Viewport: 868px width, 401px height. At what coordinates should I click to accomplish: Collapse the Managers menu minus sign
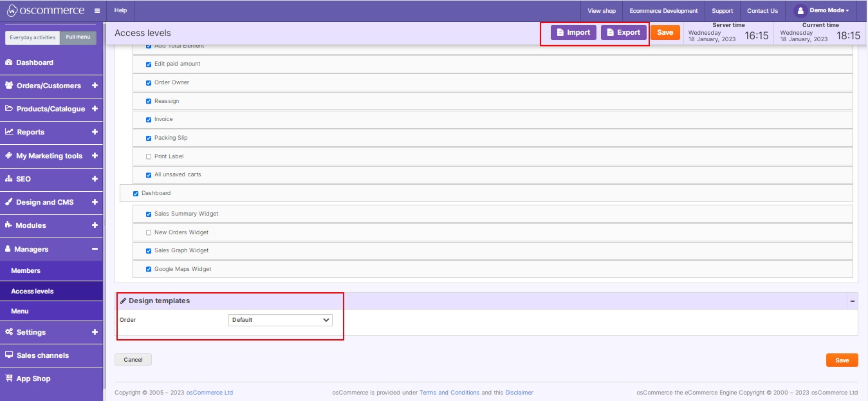[x=95, y=249]
